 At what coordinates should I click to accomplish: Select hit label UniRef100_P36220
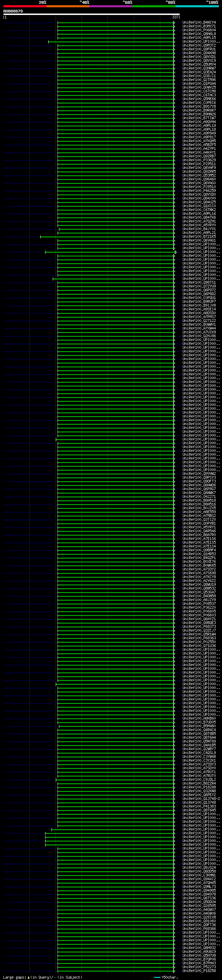(x=199, y=608)
